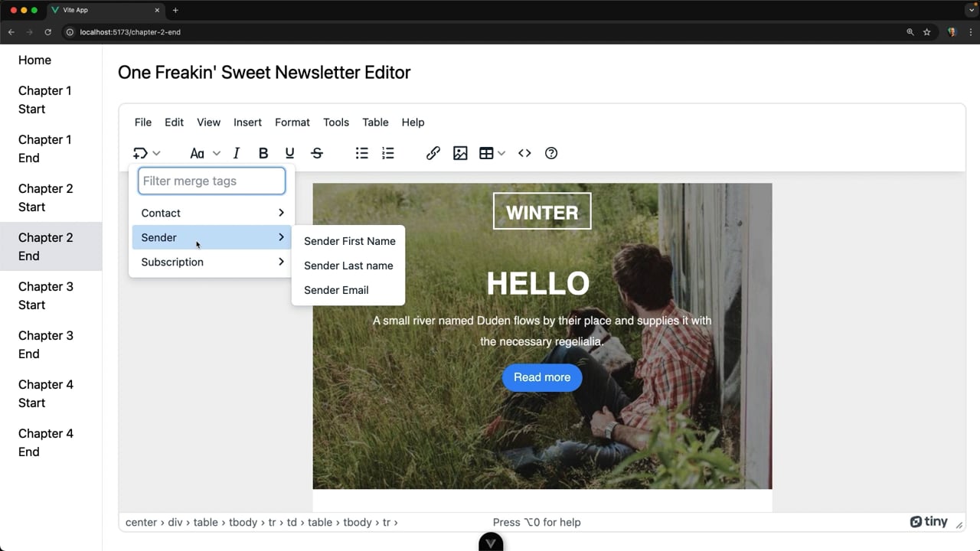Insert an image
Viewport: 980px width, 551px height.
pyautogui.click(x=460, y=153)
